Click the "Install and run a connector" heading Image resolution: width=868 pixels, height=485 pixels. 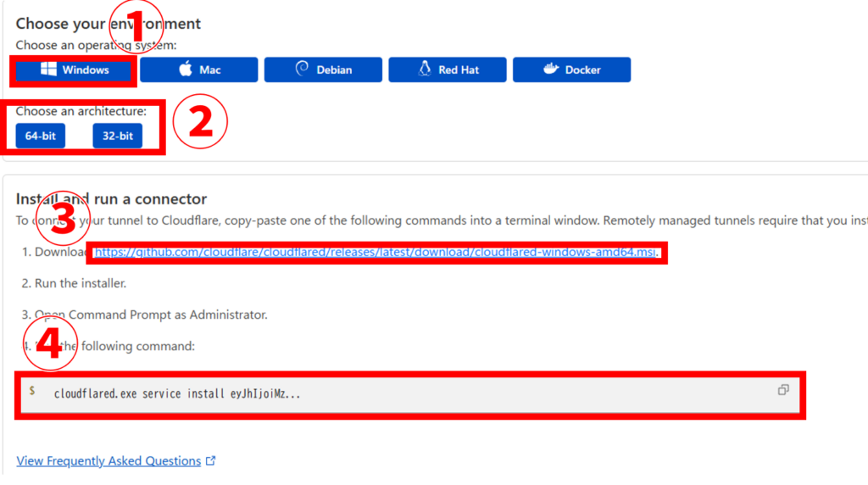(111, 199)
